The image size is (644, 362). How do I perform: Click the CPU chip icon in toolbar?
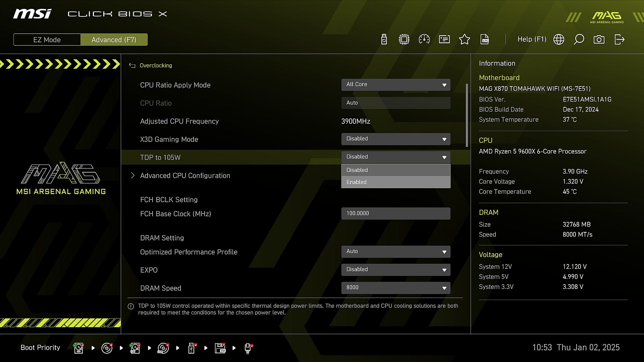(404, 40)
